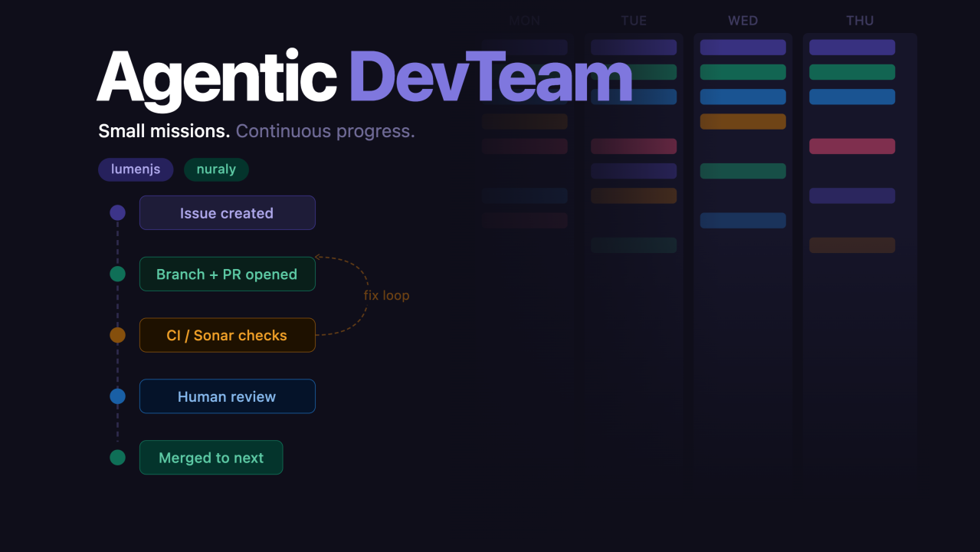Click the Small missions. text
This screenshot has width=980, height=552.
(x=164, y=131)
